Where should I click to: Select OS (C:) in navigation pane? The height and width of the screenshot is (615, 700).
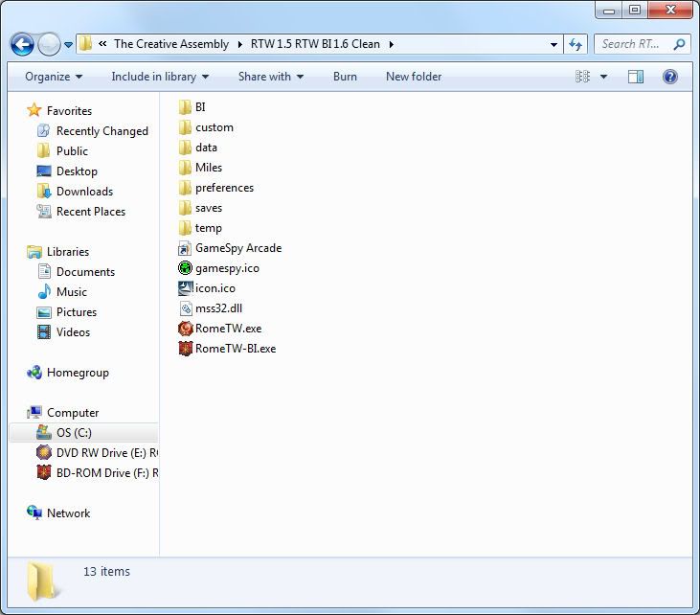[74, 433]
